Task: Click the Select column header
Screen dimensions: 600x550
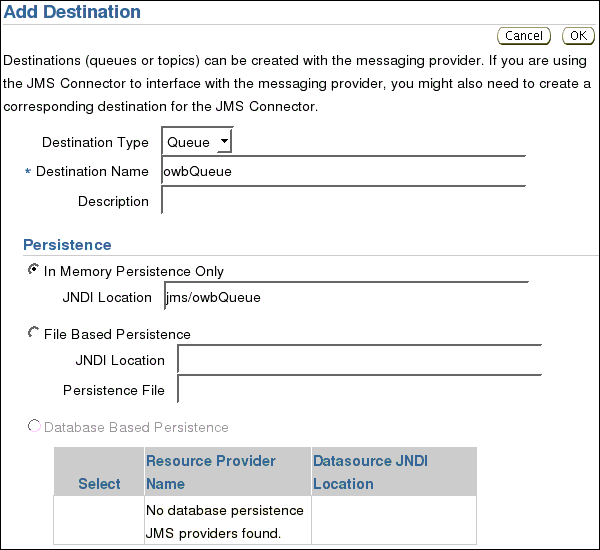Action: click(x=99, y=484)
